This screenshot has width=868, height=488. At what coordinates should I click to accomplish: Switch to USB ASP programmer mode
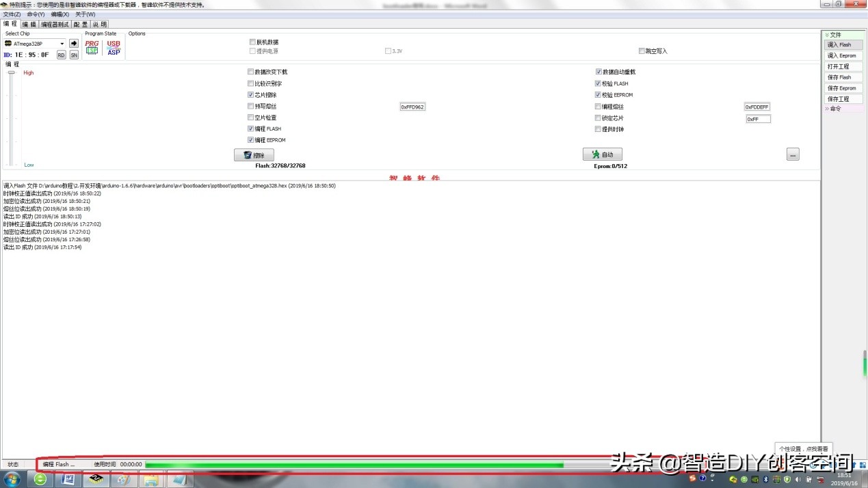112,46
